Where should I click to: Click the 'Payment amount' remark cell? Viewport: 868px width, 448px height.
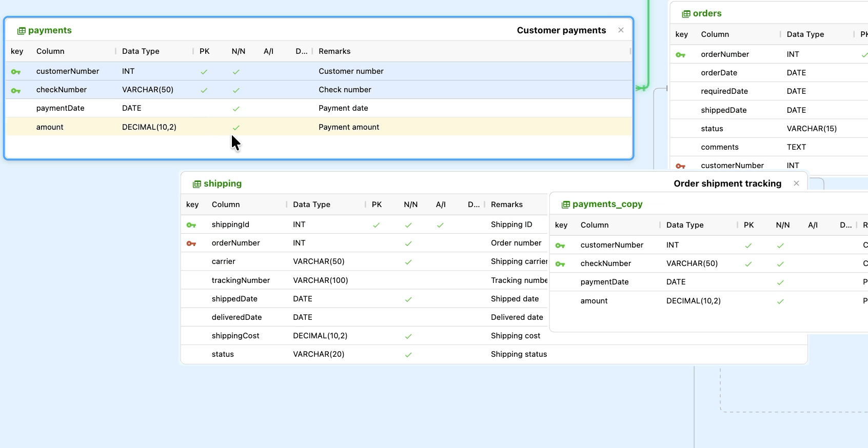point(349,127)
